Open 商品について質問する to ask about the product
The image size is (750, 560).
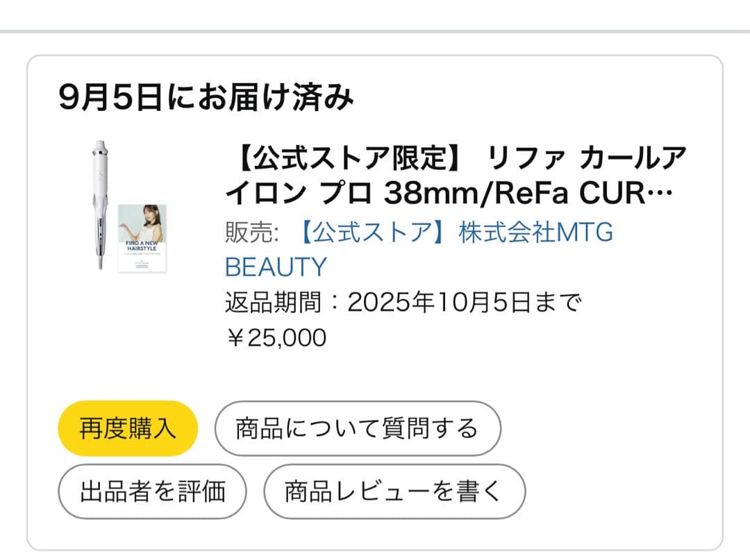point(358,428)
